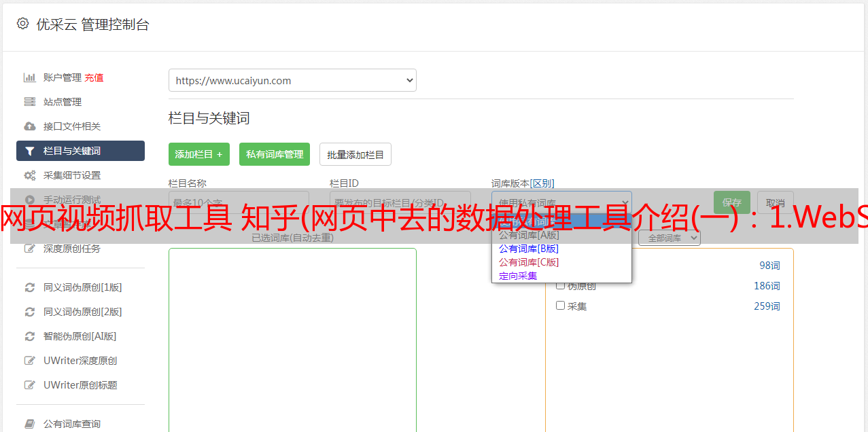Click the 优采云 管理控制台 title
868x432 pixels.
92,24
